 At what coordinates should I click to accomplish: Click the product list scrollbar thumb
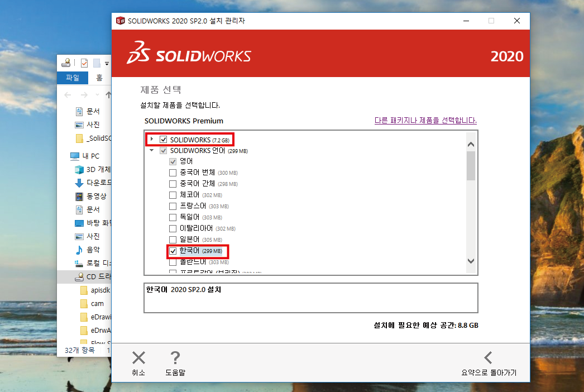pos(471,166)
